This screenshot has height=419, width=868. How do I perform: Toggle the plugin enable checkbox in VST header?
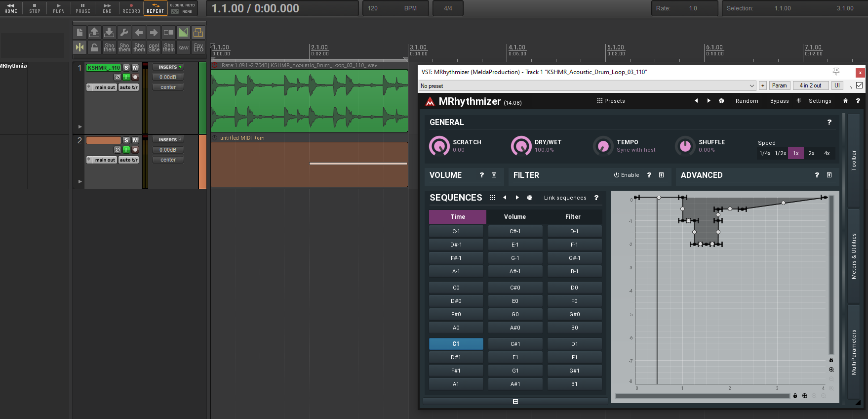tap(860, 85)
